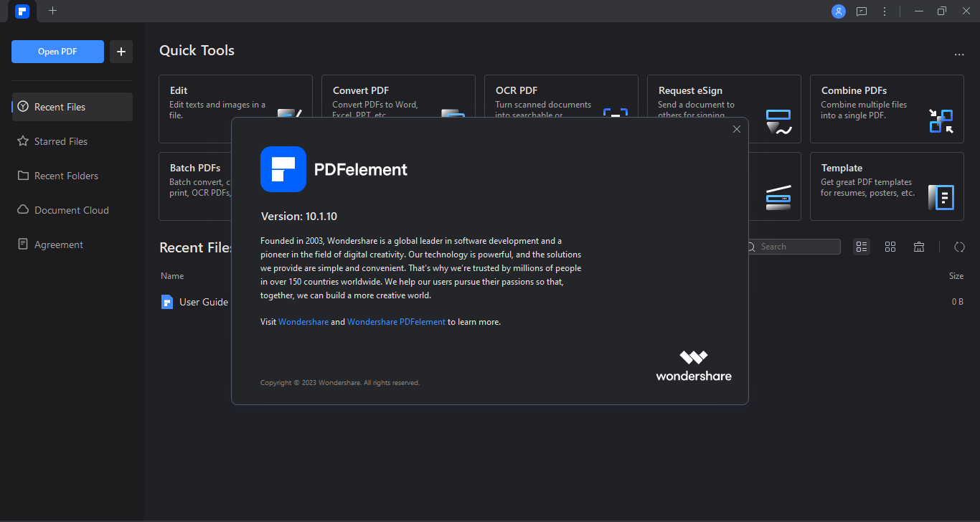This screenshot has width=980, height=522.
Task: Open the Batch PDFs quick tool
Action: pos(194,186)
